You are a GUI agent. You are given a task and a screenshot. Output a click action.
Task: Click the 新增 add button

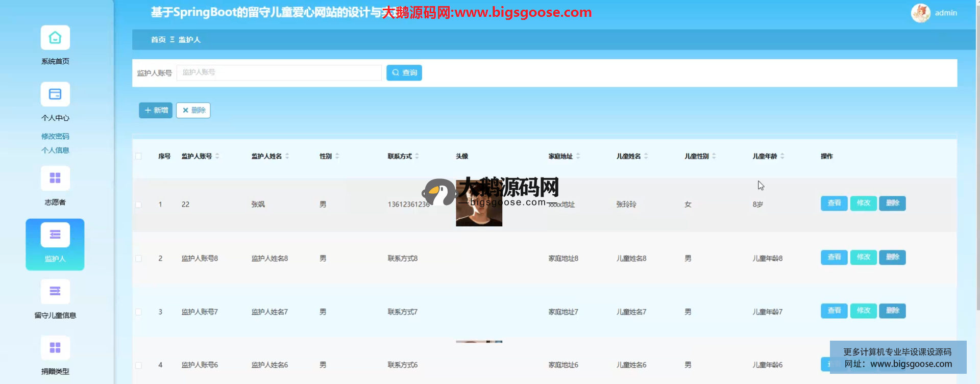point(156,110)
